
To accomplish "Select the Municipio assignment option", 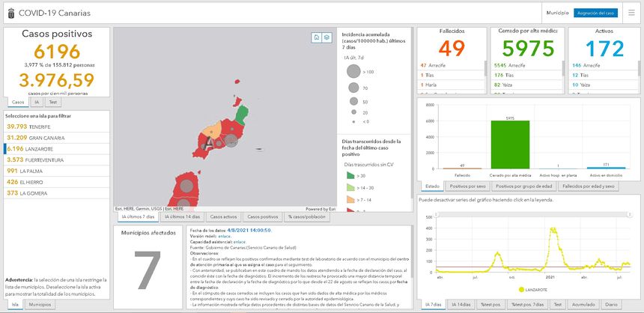I will (557, 13).
